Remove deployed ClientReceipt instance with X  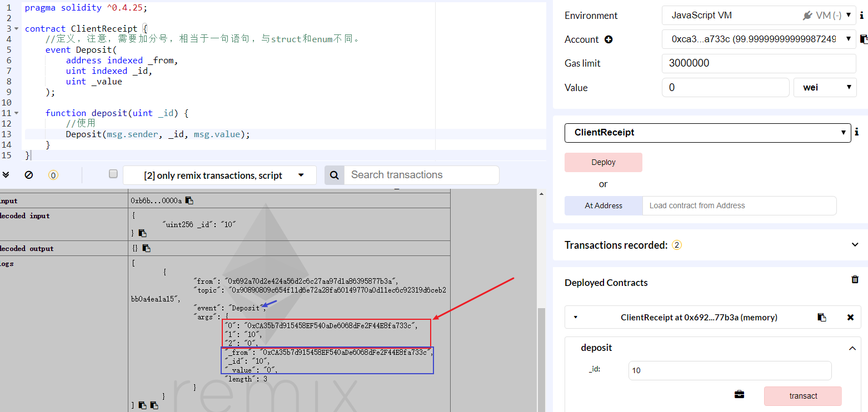tap(850, 317)
